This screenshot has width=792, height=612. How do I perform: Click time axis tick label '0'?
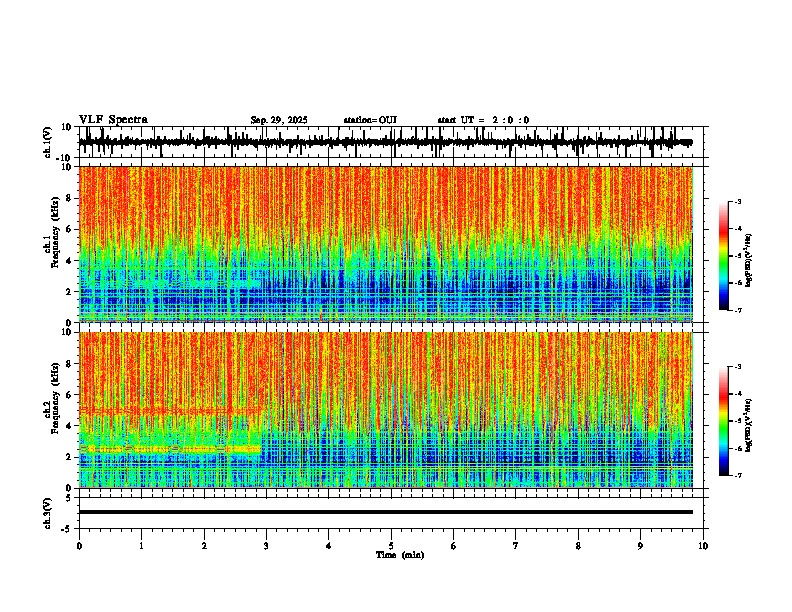(79, 546)
